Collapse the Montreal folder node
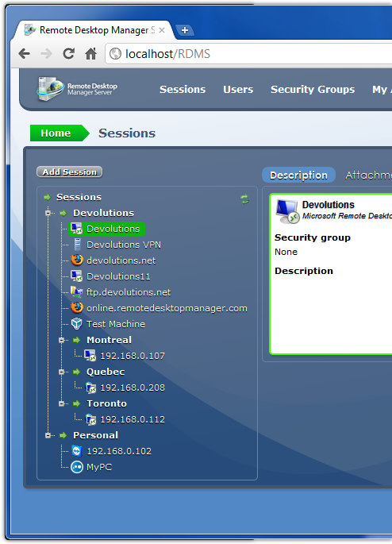392x544 pixels. [61, 341]
